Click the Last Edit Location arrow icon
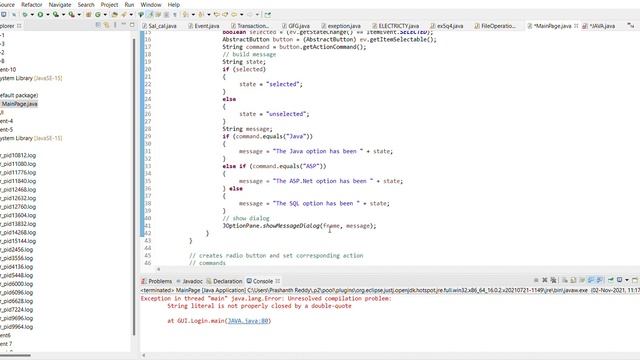This screenshot has height=360, width=640. (217, 14)
